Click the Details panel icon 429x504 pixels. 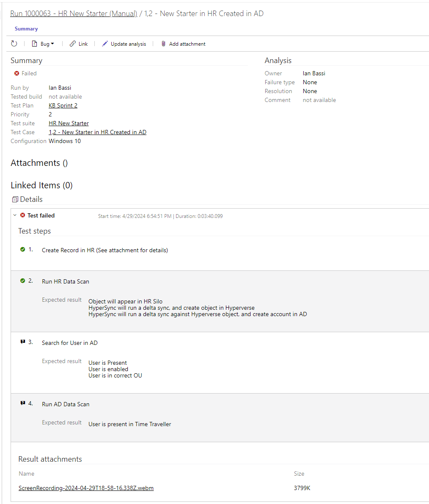tap(15, 199)
